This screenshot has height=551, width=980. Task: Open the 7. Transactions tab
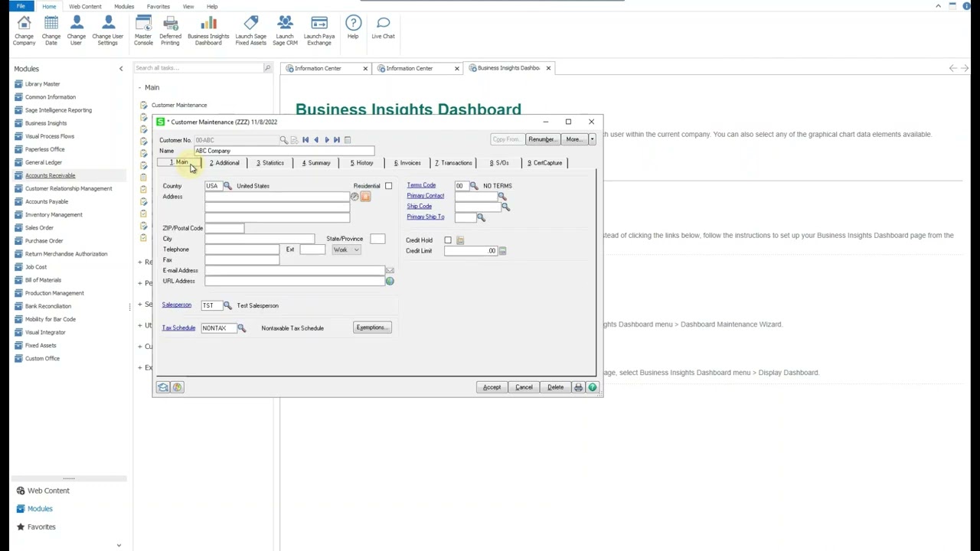pos(453,163)
